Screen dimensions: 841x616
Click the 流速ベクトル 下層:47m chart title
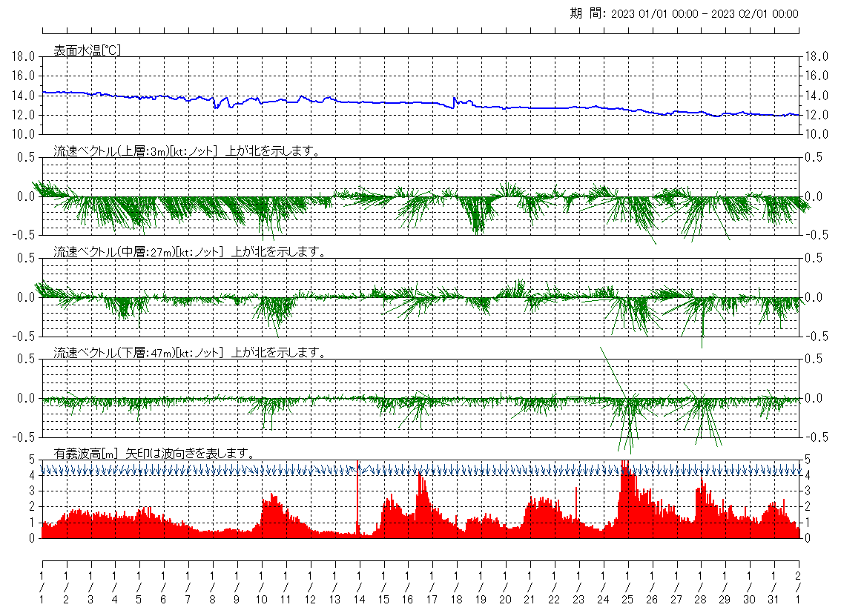pyautogui.click(x=191, y=353)
